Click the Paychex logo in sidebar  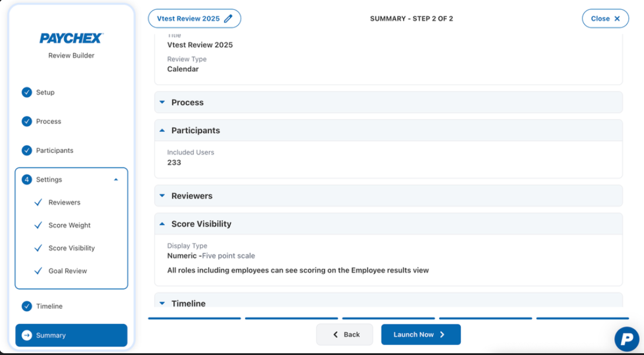71,38
